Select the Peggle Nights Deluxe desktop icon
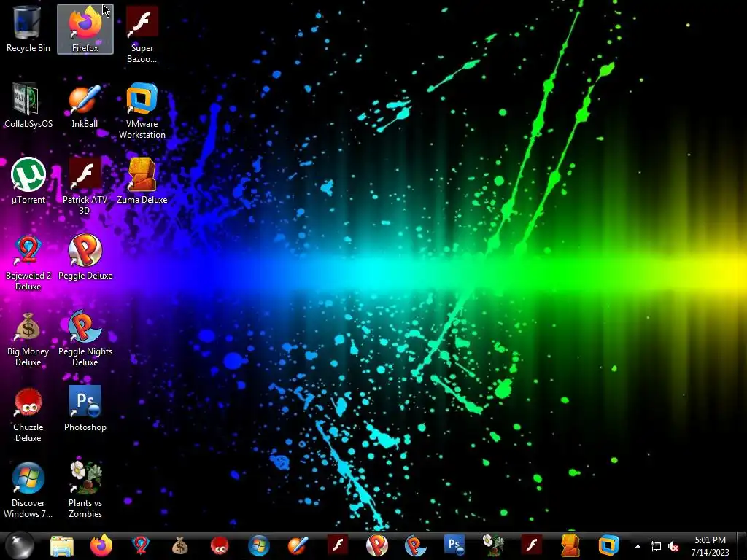Image resolution: width=747 pixels, height=560 pixels. coord(85,338)
